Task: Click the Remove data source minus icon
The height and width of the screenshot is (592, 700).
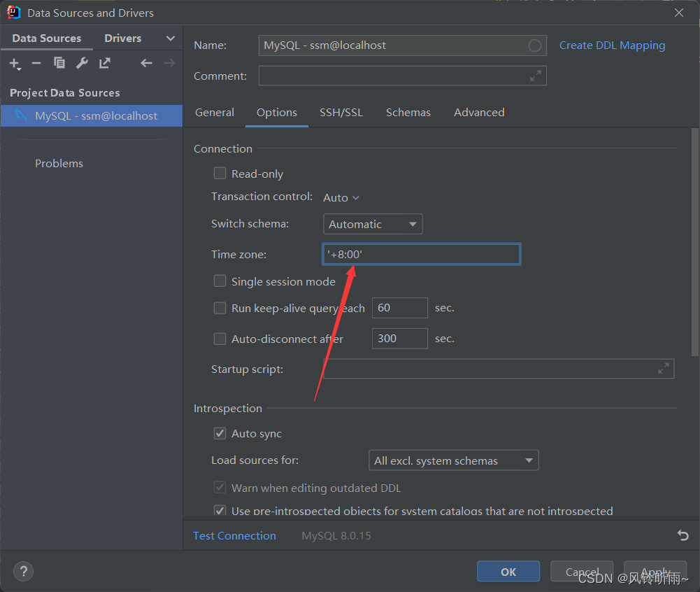Action: pyautogui.click(x=36, y=64)
